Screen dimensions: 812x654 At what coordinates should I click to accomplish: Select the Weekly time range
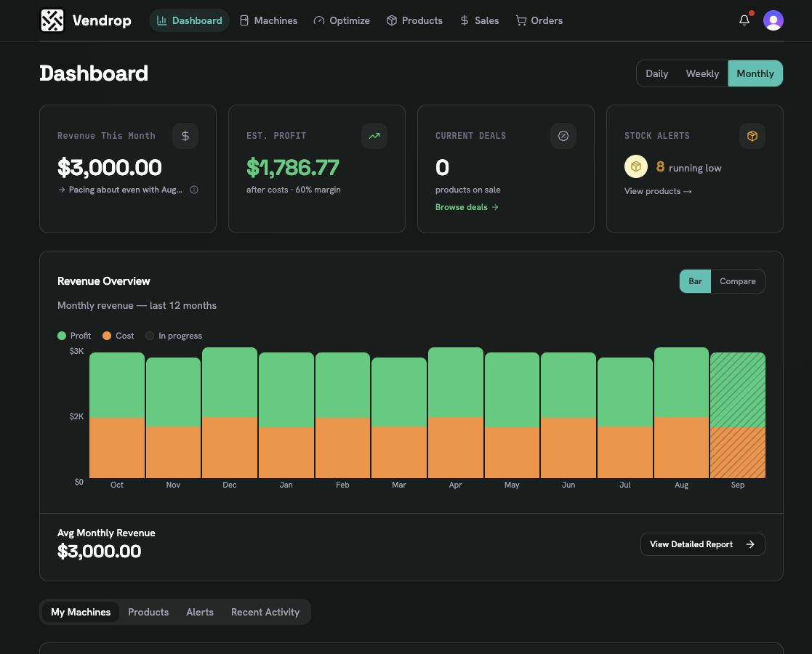click(702, 73)
